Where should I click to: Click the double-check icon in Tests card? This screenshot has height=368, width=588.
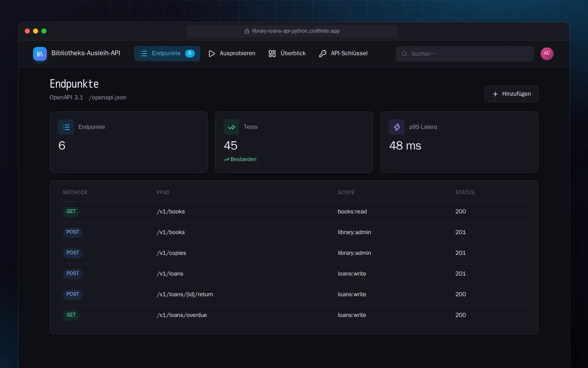pos(232,127)
